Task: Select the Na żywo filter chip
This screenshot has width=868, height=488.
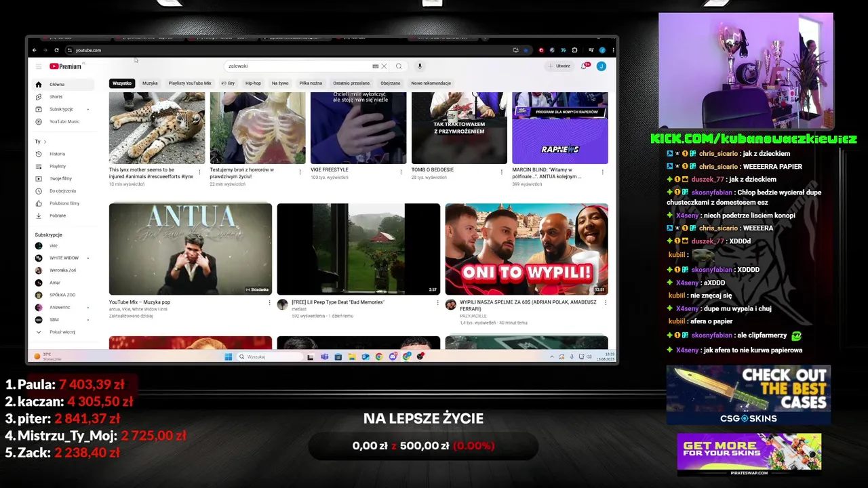Action: (x=280, y=83)
